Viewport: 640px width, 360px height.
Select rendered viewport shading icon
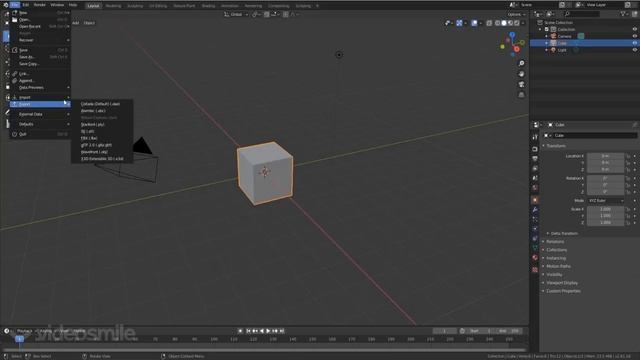point(517,23)
